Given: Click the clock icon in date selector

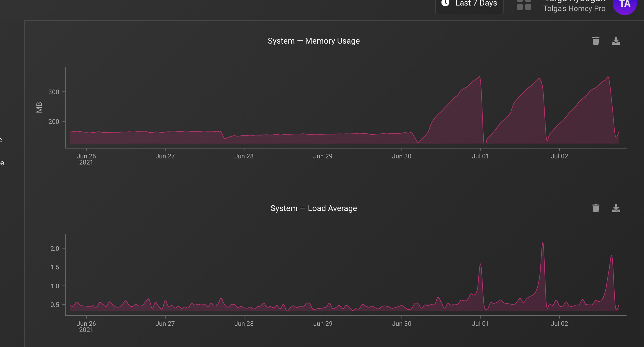Looking at the screenshot, I should click(x=445, y=3).
